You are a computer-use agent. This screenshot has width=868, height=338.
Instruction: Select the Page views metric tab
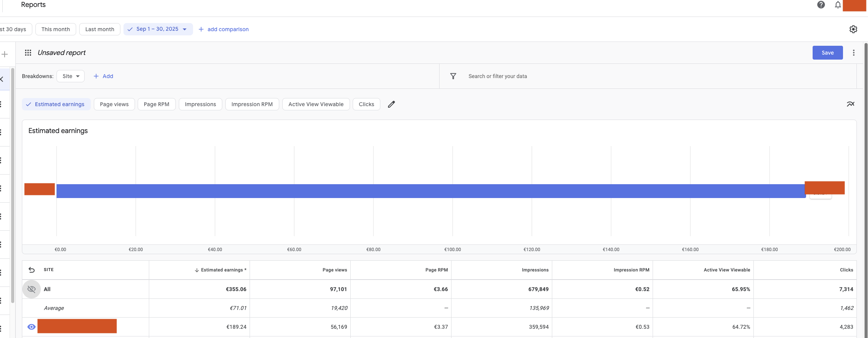pos(114,104)
